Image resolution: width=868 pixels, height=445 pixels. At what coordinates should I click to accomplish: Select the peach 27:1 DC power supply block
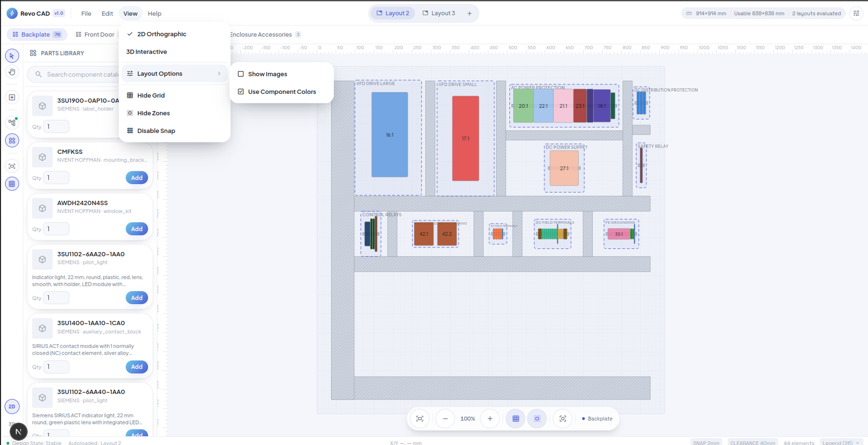click(x=564, y=168)
